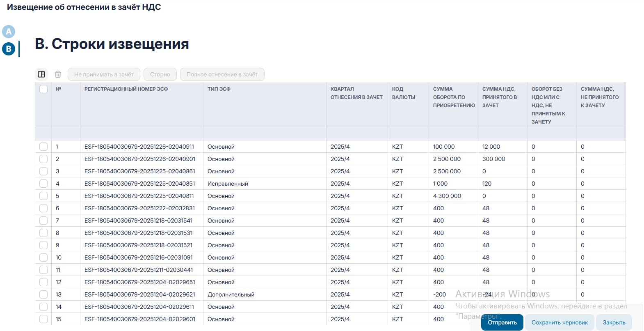Toggle the select-all header checkbox

[x=43, y=89]
